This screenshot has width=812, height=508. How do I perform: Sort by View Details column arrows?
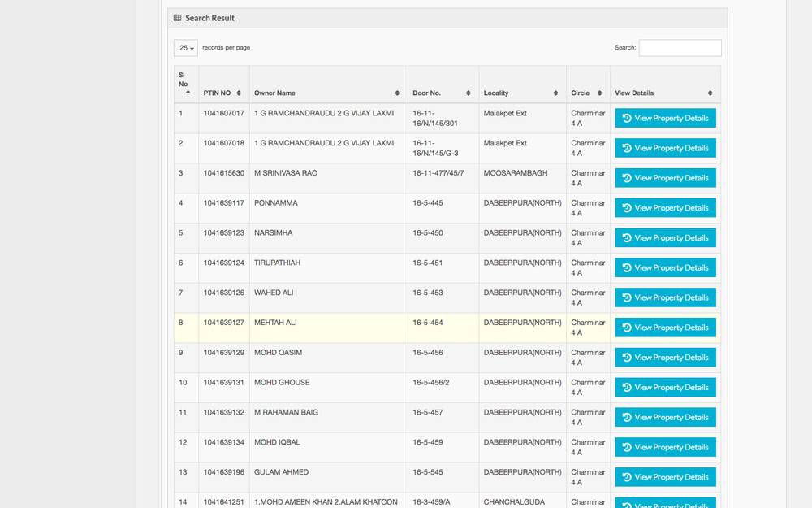710,93
